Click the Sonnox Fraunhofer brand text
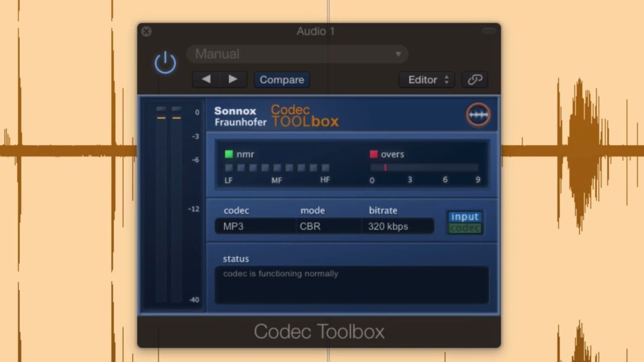644x362 pixels. tap(240, 116)
